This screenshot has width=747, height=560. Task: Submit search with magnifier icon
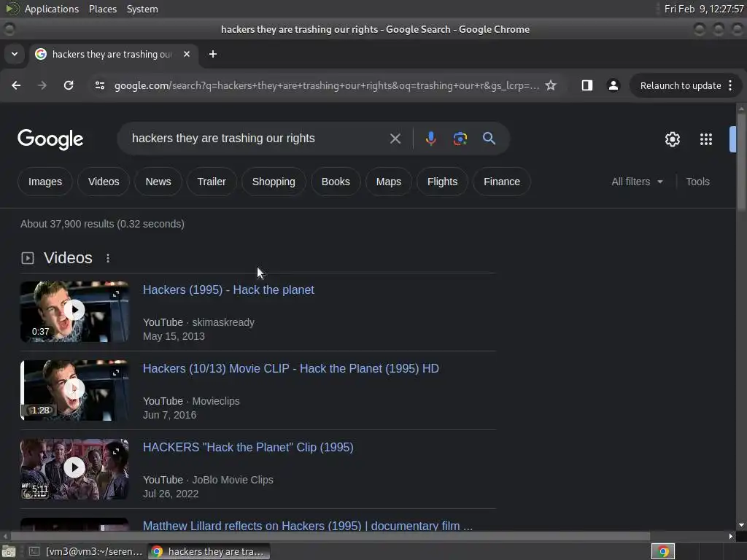click(x=489, y=139)
